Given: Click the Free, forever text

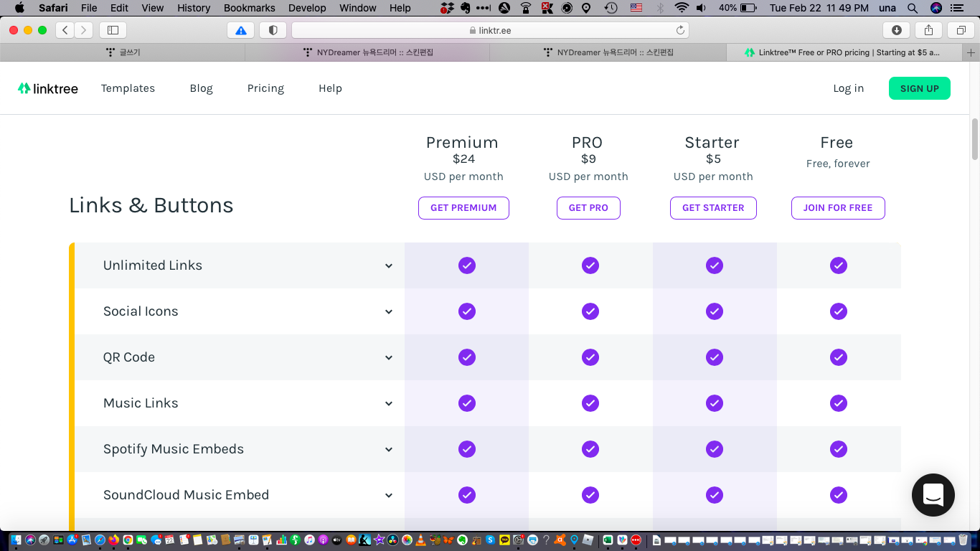Looking at the screenshot, I should coord(838,164).
